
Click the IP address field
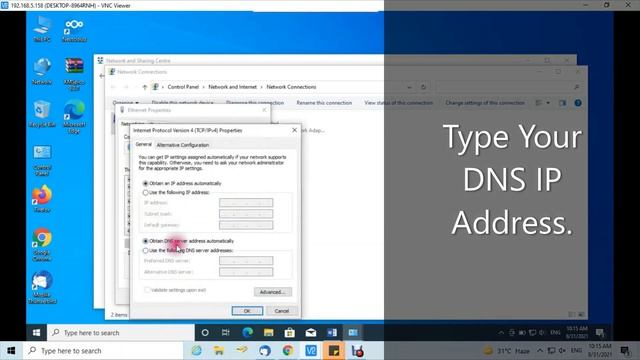click(246, 203)
